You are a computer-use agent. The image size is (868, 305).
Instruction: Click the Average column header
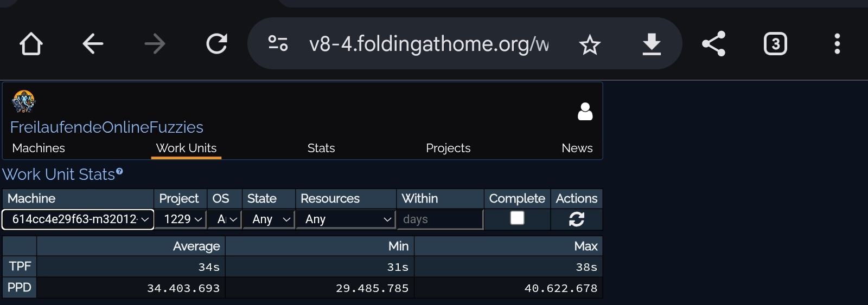[x=131, y=246]
